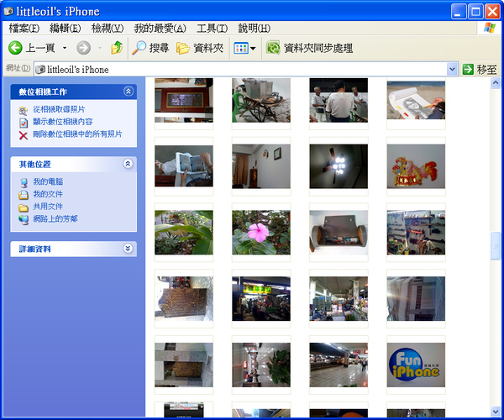Open the Views thumbnail mode icon
This screenshot has height=420, width=504.
[x=241, y=48]
